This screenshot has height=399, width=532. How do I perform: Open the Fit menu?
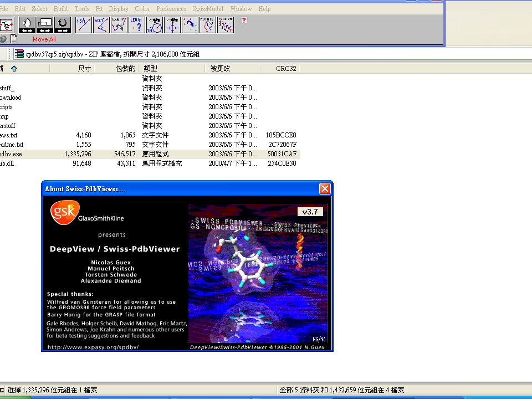tap(99, 9)
